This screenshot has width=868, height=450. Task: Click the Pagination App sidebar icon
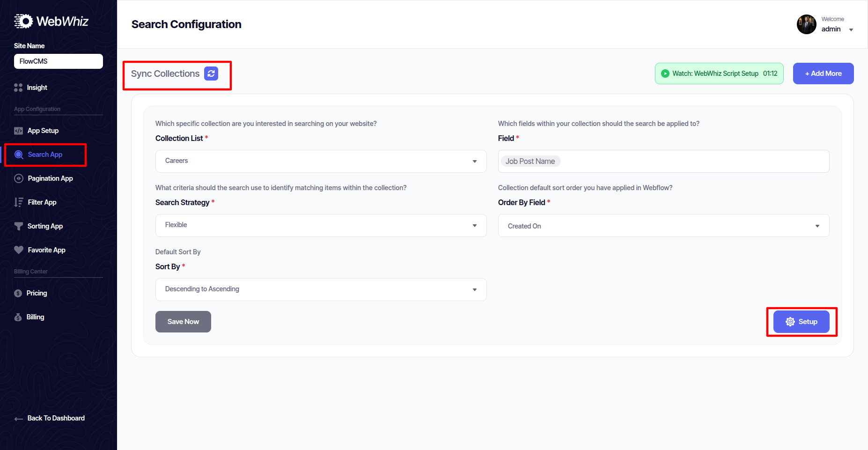coord(19,178)
